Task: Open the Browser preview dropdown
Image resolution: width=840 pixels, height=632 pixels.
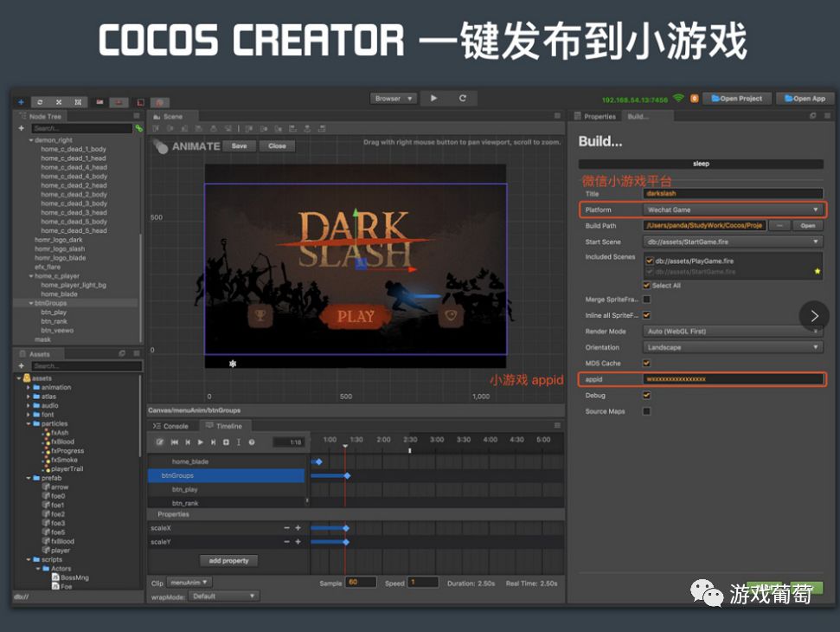Action: click(x=394, y=99)
